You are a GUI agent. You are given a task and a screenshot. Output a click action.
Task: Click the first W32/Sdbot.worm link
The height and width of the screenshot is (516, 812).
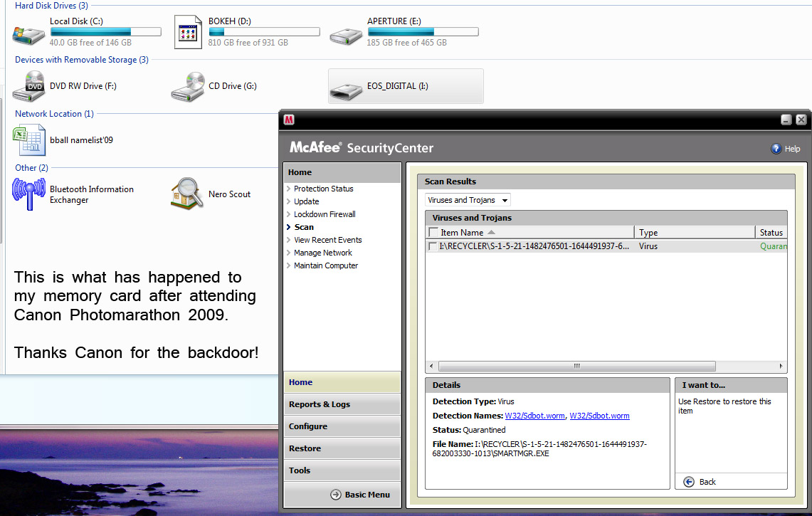[534, 416]
